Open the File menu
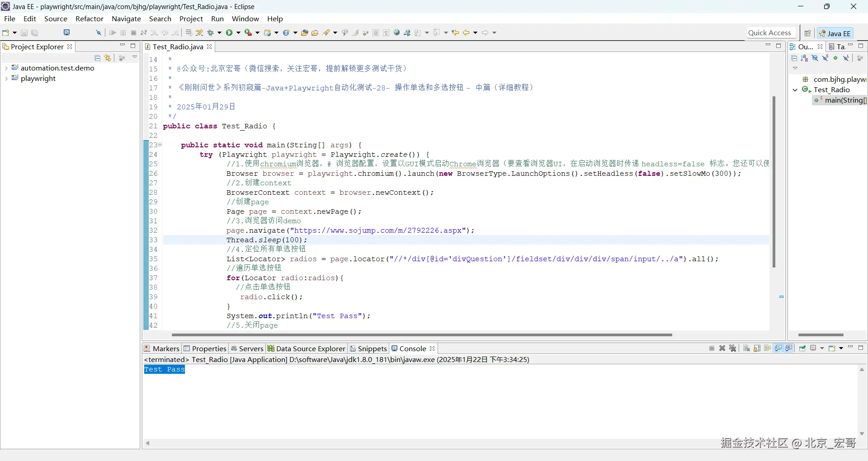The width and height of the screenshot is (868, 461). pyautogui.click(x=9, y=19)
